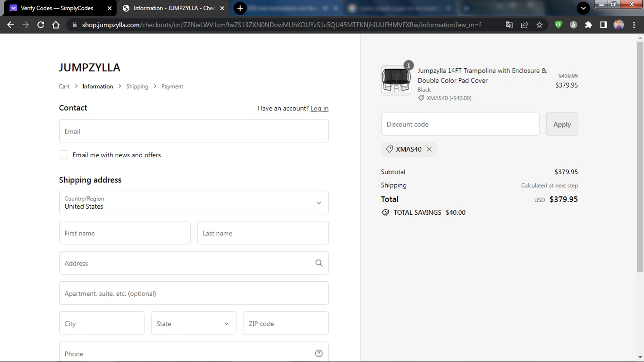
Task: Click the Total Savings tag icon
Action: tap(385, 213)
